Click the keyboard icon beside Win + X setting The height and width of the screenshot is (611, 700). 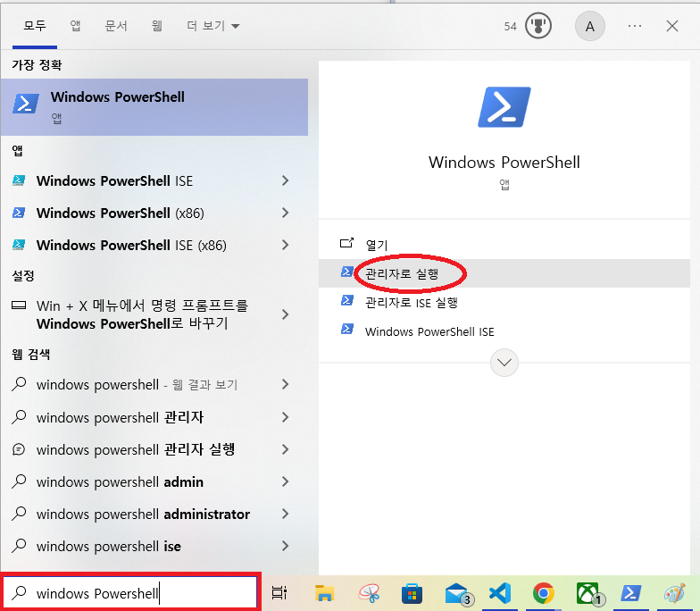pyautogui.click(x=18, y=305)
